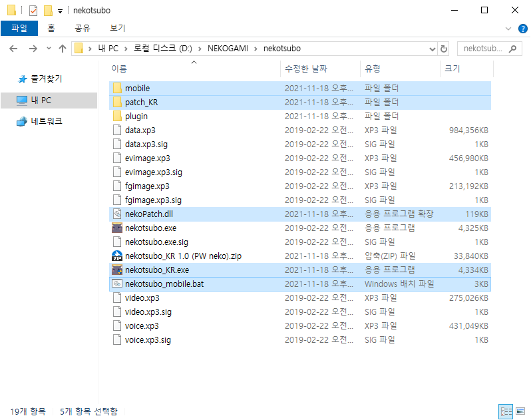The image size is (531, 420).
Task: Sort by 유형 column header
Action: point(401,69)
